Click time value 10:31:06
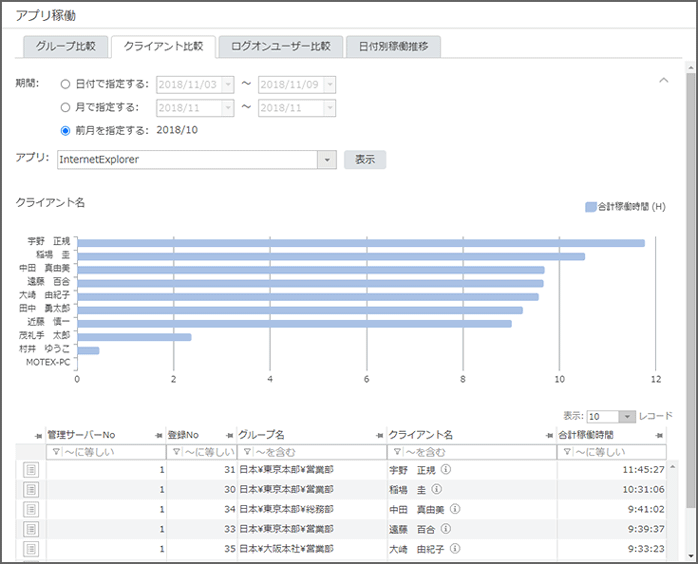Image resolution: width=698 pixels, height=564 pixels. click(643, 489)
